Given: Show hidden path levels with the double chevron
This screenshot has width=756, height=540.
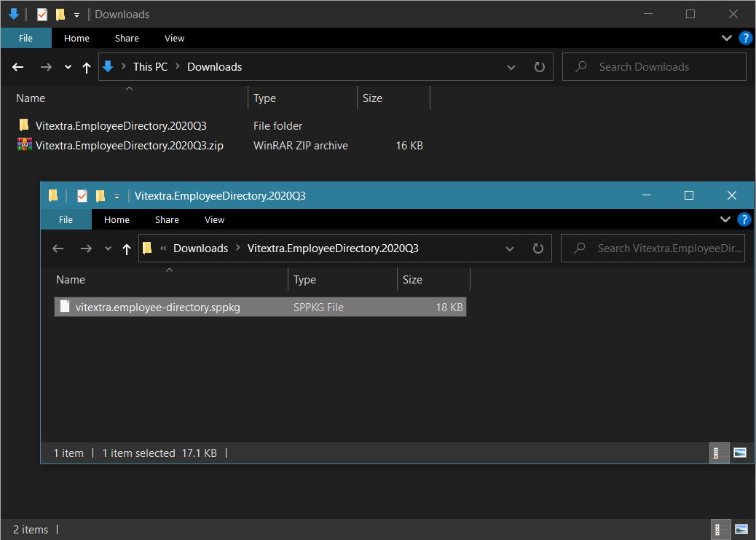Looking at the screenshot, I should click(x=163, y=248).
